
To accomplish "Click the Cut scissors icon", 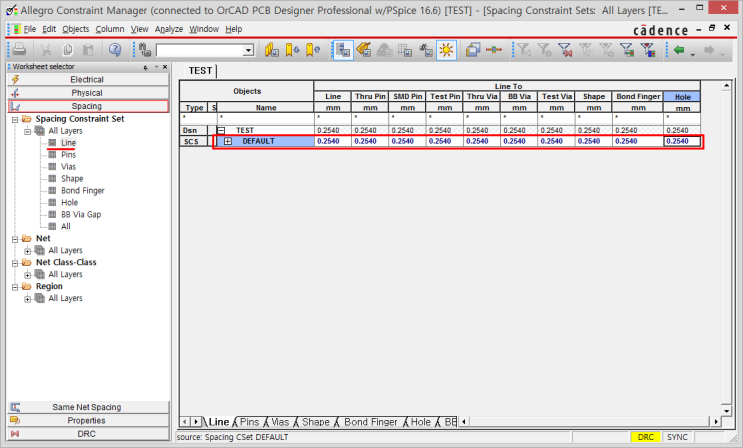I will tap(46, 50).
